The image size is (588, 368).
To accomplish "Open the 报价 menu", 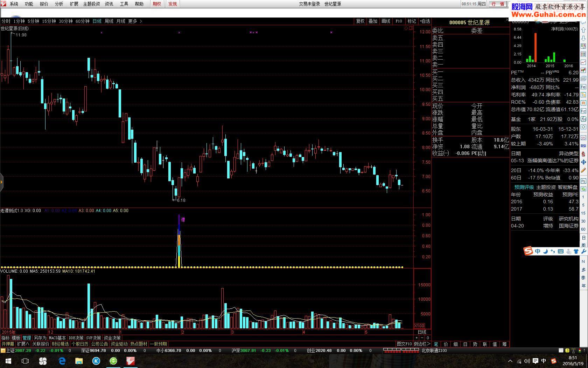I will click(x=44, y=4).
